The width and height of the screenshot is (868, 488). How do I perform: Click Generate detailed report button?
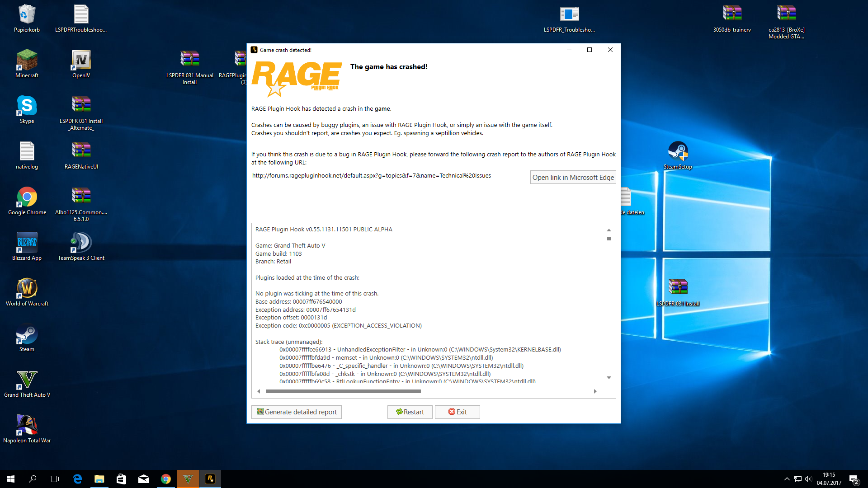[297, 412]
